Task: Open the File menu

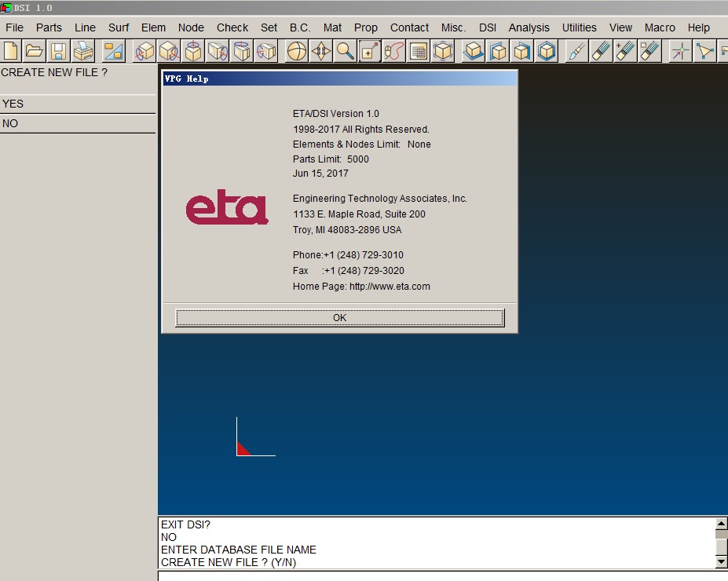Action: pyautogui.click(x=14, y=27)
